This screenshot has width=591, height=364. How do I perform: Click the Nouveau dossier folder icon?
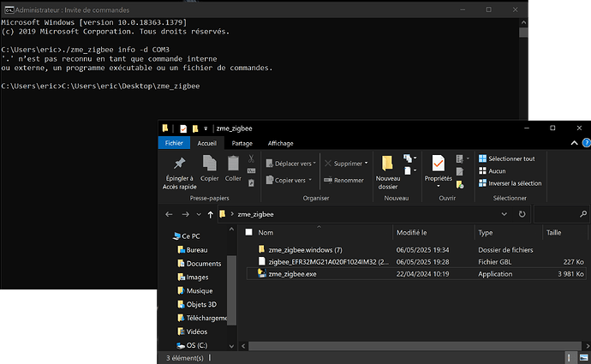point(388,164)
